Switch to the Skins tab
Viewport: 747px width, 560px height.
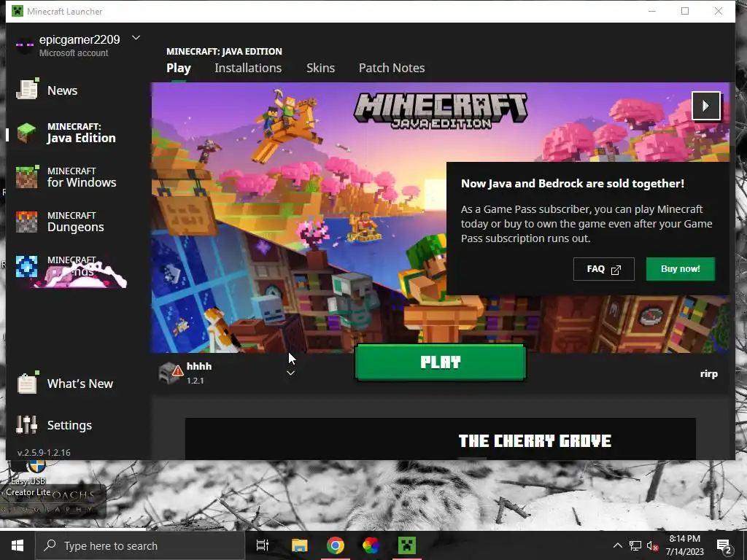[321, 68]
